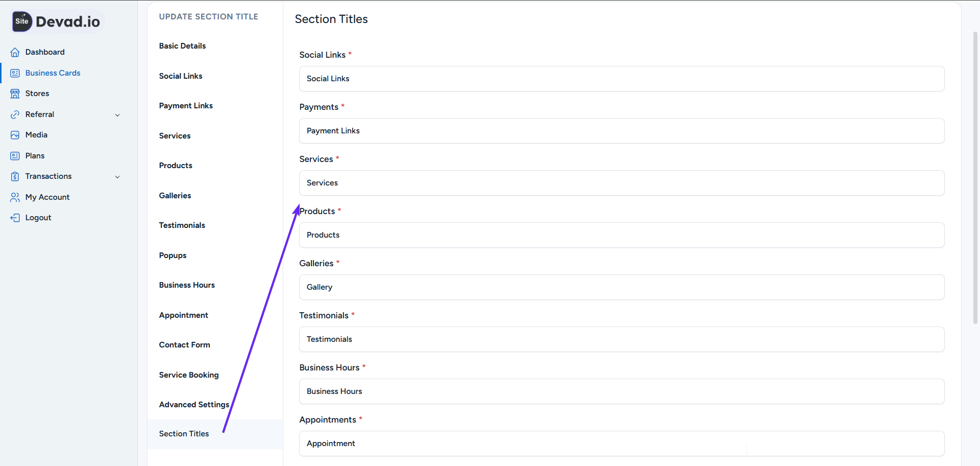Click the Business Cards icon
The image size is (980, 466).
[15, 73]
